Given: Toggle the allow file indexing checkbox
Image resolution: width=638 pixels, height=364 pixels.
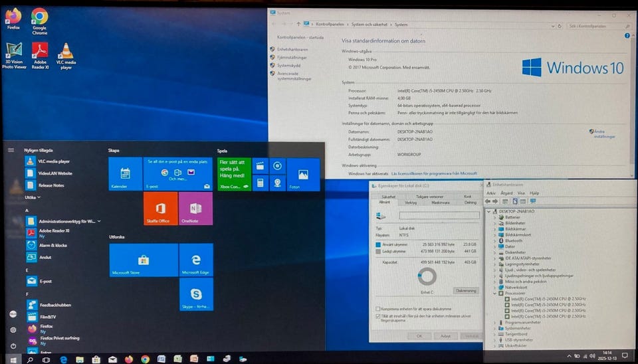Looking at the screenshot, I should pyautogui.click(x=378, y=317).
